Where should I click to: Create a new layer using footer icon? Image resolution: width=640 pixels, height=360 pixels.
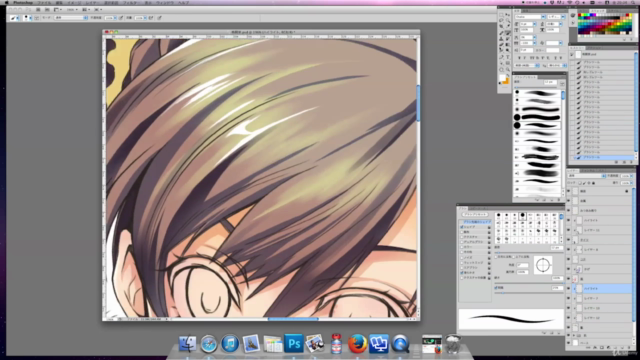(x=622, y=347)
